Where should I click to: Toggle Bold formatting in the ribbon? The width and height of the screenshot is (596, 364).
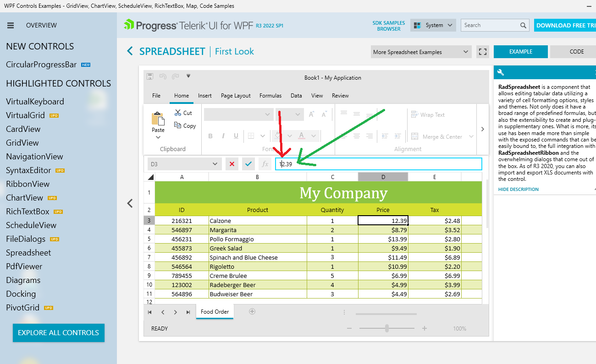[x=210, y=136]
